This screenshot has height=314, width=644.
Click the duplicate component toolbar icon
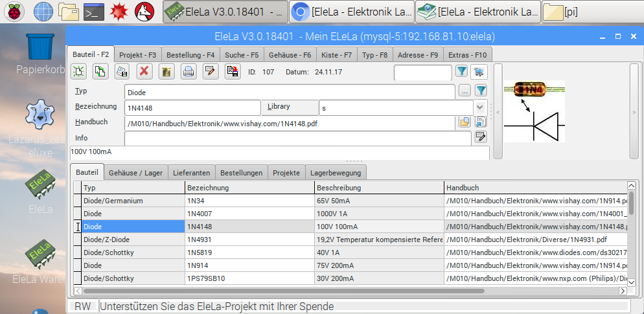pyautogui.click(x=100, y=71)
